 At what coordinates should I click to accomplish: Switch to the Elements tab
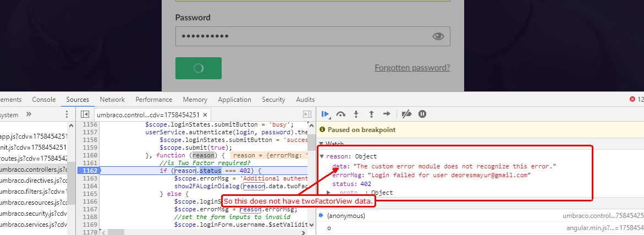pyautogui.click(x=10, y=100)
